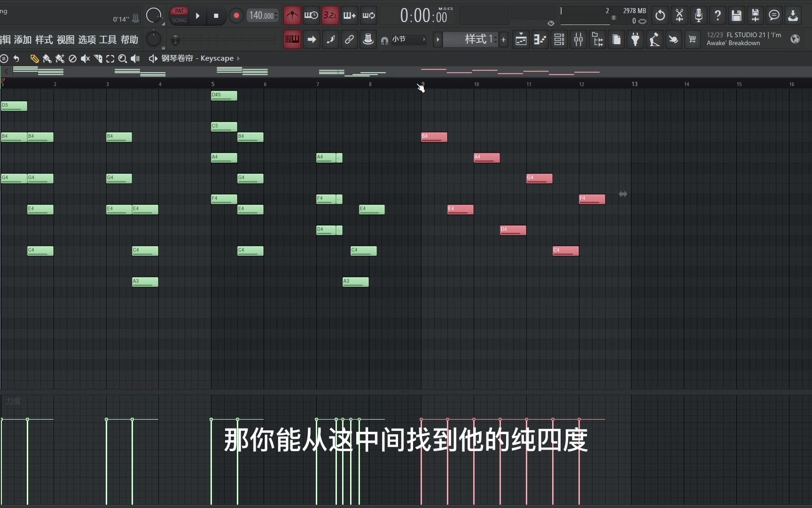This screenshot has width=812, height=508.
Task: Open the plugin picker plug icon
Action: (635, 40)
